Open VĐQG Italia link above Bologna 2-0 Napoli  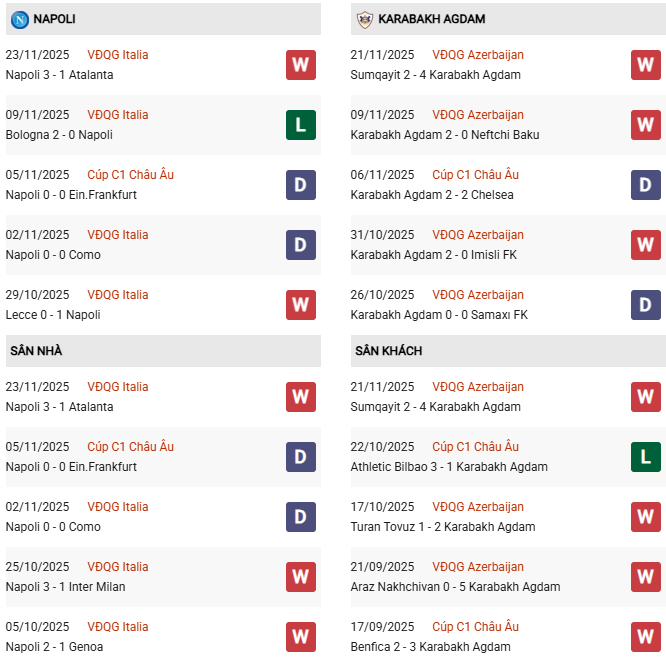[x=118, y=115]
